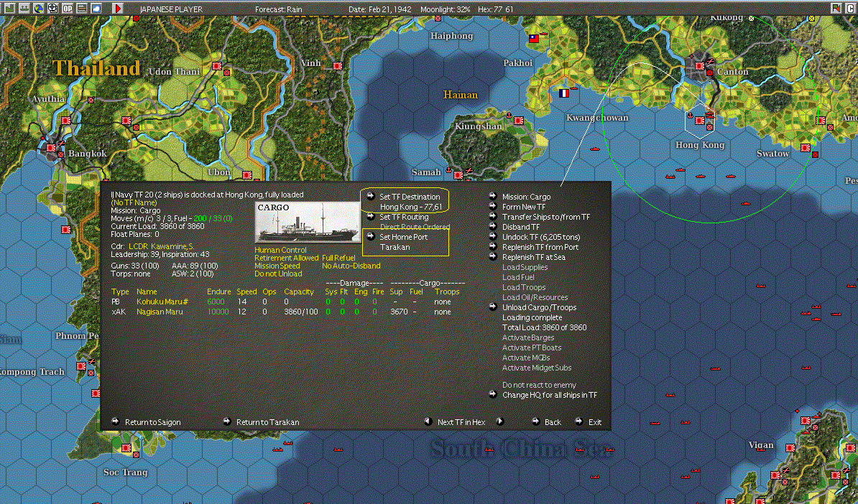Toggle Human Control setting
Image resolution: width=858 pixels, height=504 pixels.
tap(280, 250)
